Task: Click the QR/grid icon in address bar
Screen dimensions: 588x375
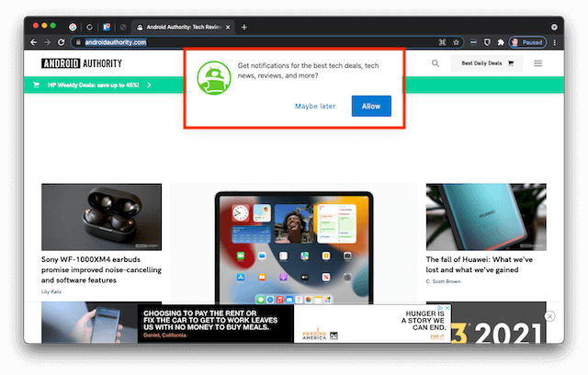Action: coord(443,42)
